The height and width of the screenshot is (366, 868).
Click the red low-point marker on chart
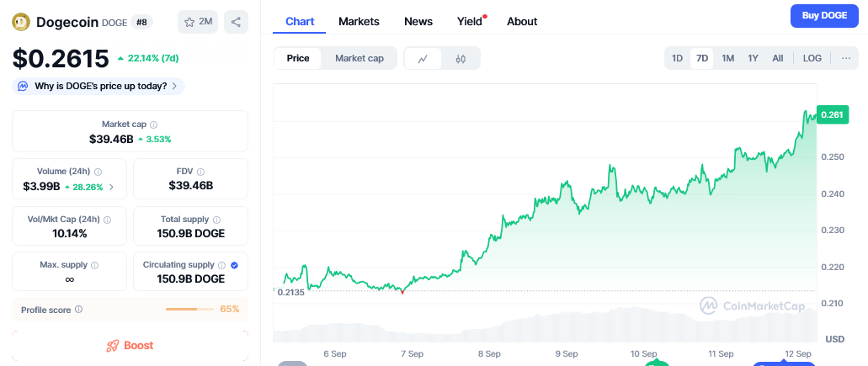pyautogui.click(x=402, y=292)
